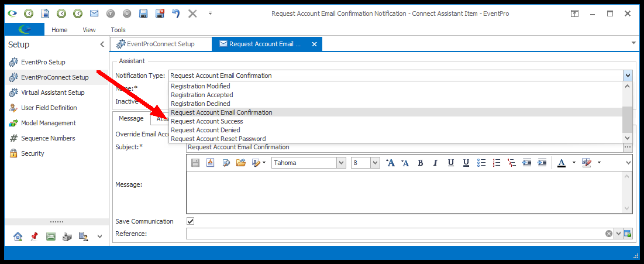Open the document tabs list arrow

(x=633, y=43)
